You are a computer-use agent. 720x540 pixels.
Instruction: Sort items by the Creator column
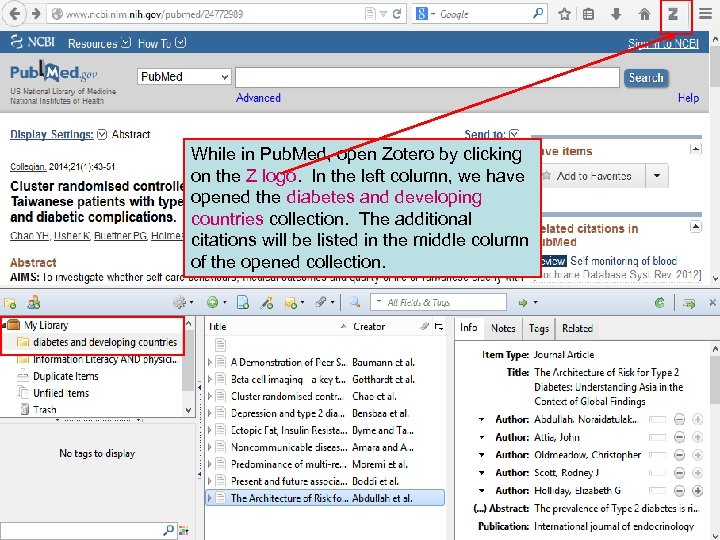tap(383, 326)
